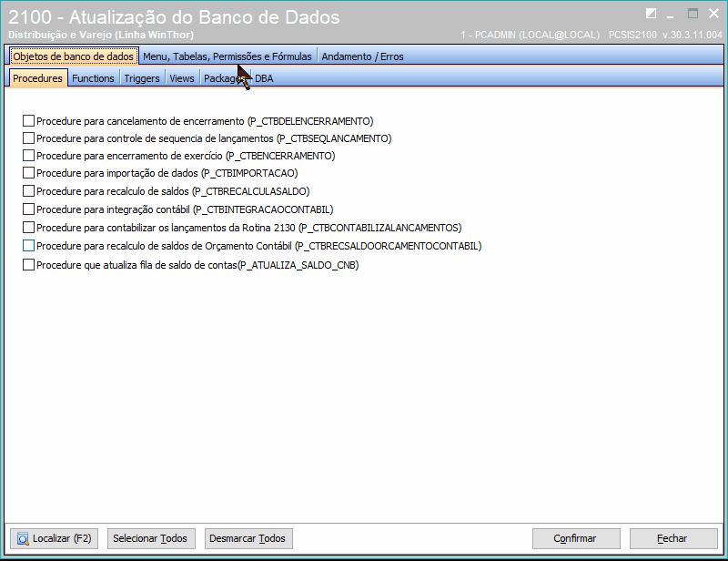Tick the P_CTBIMPORTACAO checkbox
Image resolution: width=728 pixels, height=561 pixels.
28,172
